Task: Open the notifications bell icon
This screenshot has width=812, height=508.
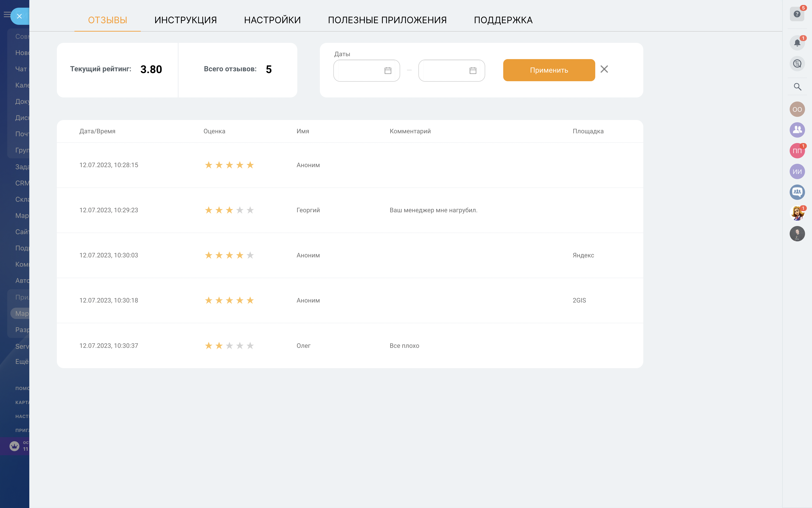Action: coord(797,43)
